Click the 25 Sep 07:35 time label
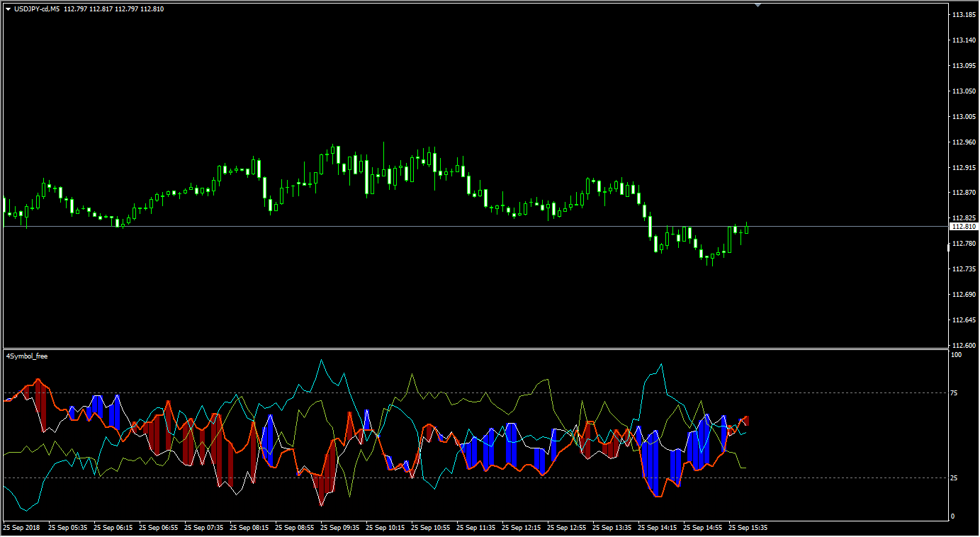 [x=204, y=528]
